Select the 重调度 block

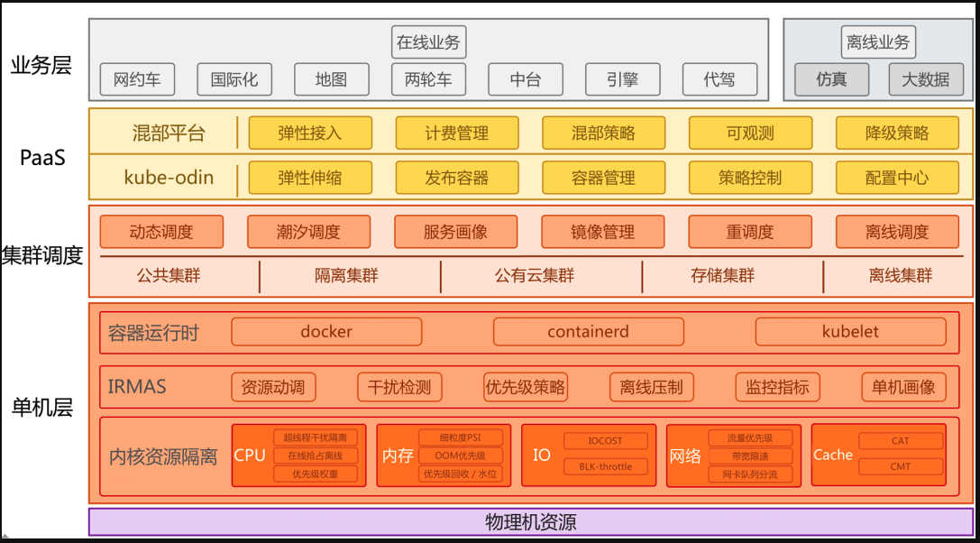[x=751, y=232]
